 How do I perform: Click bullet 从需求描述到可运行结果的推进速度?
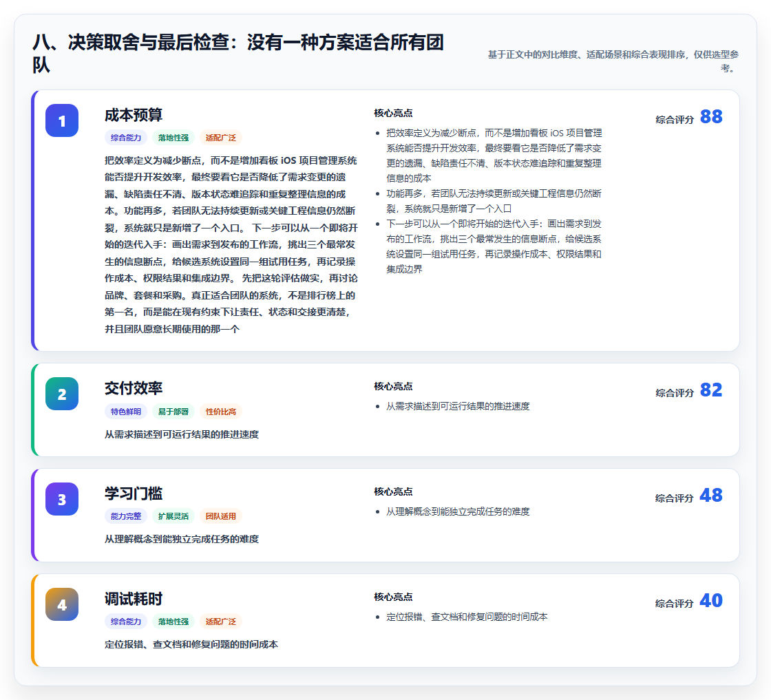coord(458,406)
